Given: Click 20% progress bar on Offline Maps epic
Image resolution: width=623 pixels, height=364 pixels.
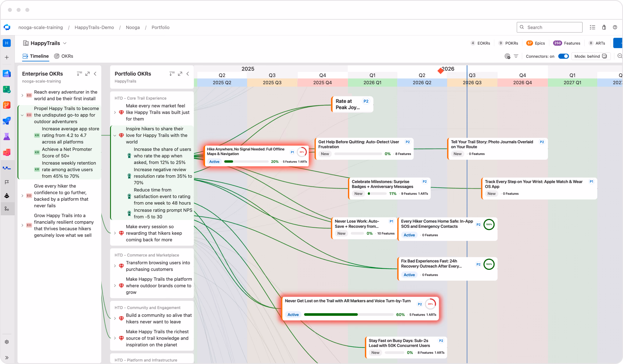Looking at the screenshot, I should point(246,162).
